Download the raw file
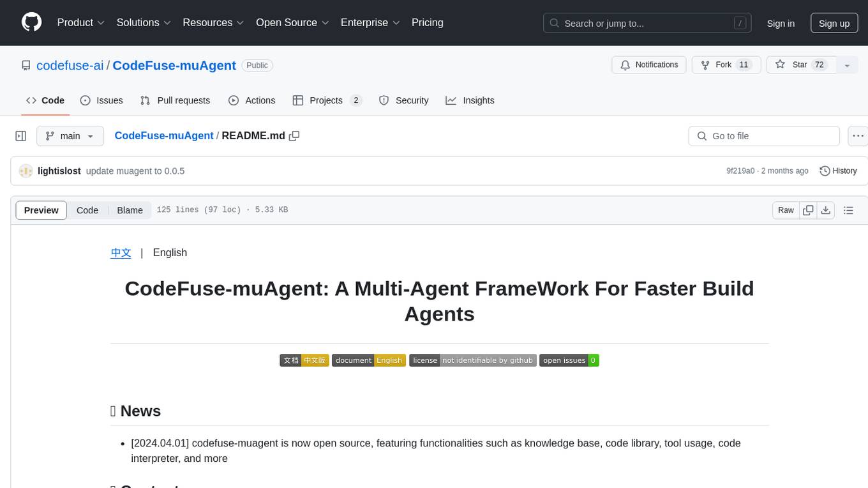This screenshot has height=488, width=868. click(826, 210)
